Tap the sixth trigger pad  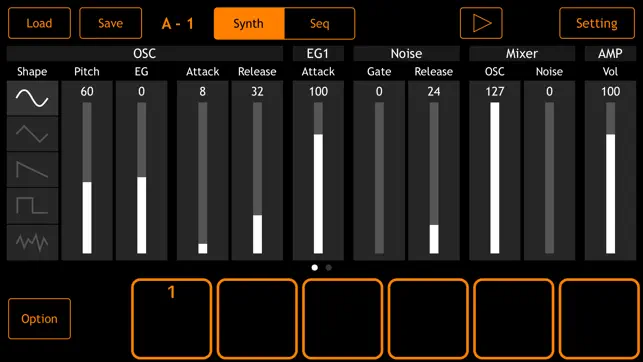(x=599, y=319)
